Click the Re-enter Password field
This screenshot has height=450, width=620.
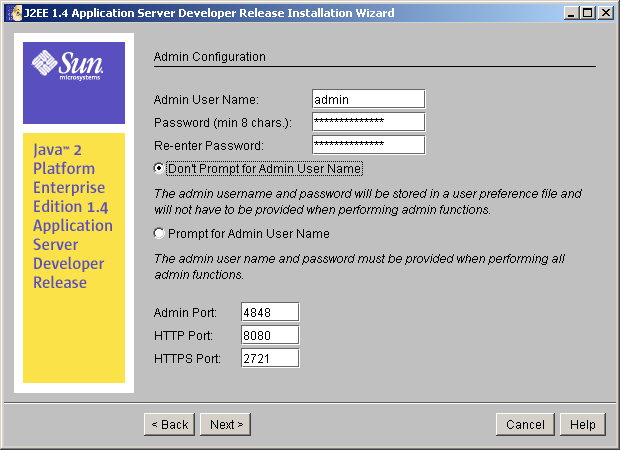tap(368, 145)
